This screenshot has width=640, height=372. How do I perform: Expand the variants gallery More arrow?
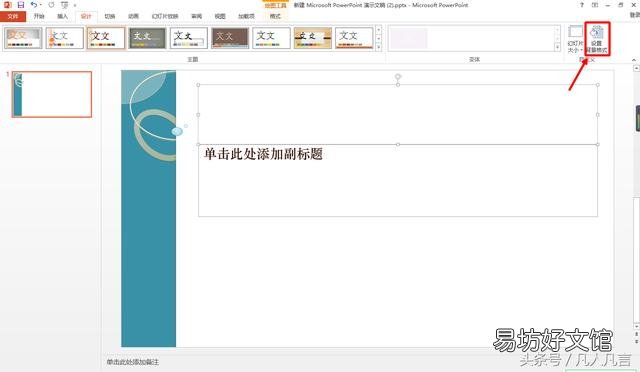click(557, 47)
